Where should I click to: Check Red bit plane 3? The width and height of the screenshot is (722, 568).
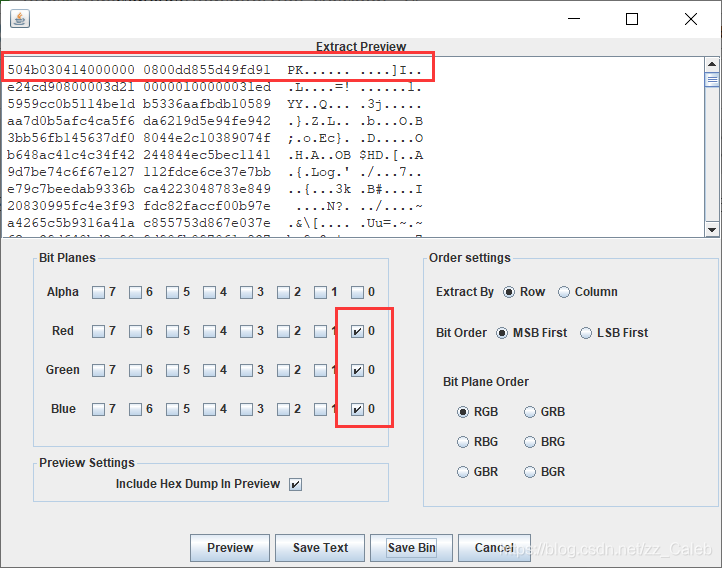(246, 331)
